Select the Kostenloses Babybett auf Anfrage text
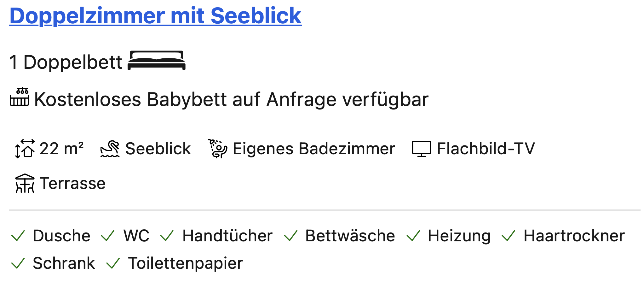Screen dimensions: 644x289 (231, 100)
